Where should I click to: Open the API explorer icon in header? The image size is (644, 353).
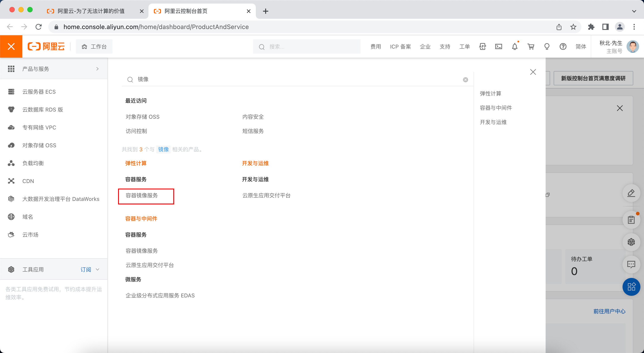483,46
